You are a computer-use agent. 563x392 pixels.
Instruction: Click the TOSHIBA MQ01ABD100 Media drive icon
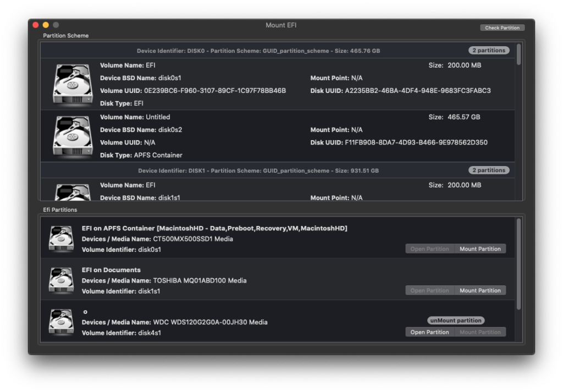tap(61, 280)
